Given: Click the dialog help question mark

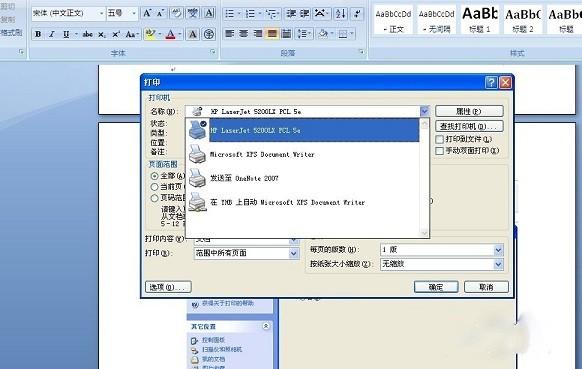Looking at the screenshot, I should [x=491, y=82].
